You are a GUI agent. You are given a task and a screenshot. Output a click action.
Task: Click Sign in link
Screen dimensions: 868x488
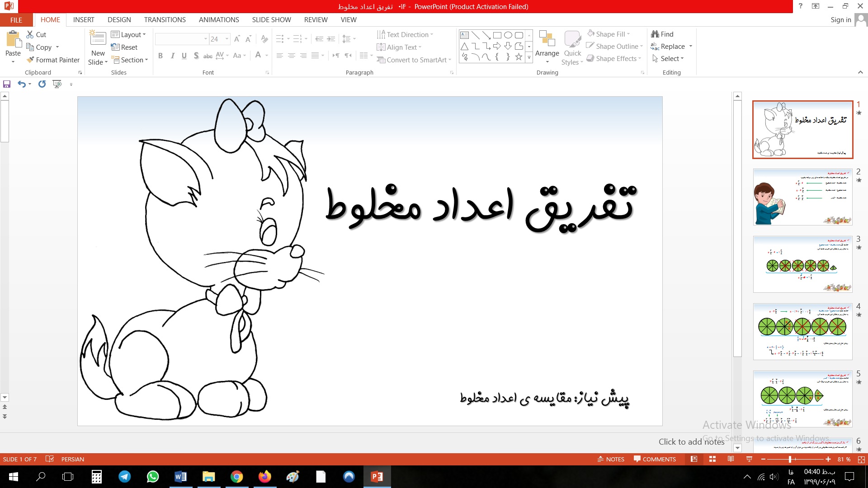pyautogui.click(x=840, y=20)
